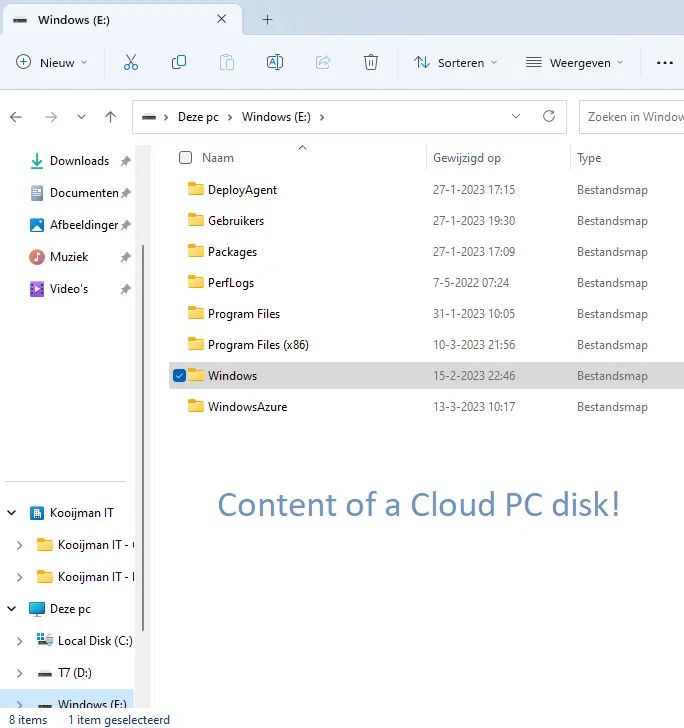Image resolution: width=684 pixels, height=728 pixels.
Task: Uncheck the Windows folder checkbox
Action: [x=180, y=376]
